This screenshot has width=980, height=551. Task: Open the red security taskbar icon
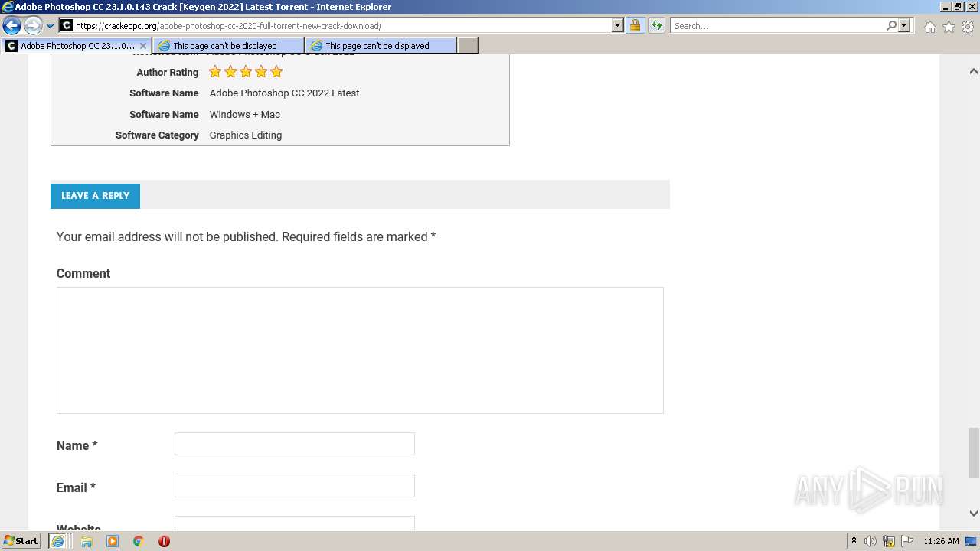click(x=164, y=541)
